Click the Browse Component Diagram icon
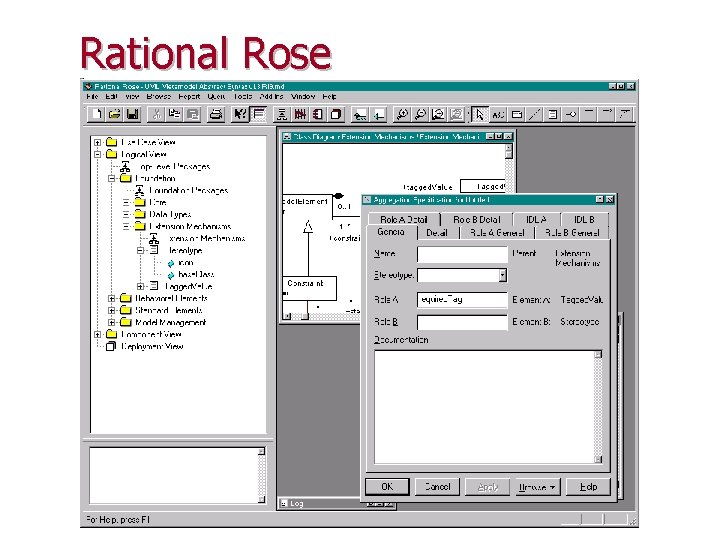This screenshot has width=720, height=540. [x=318, y=114]
